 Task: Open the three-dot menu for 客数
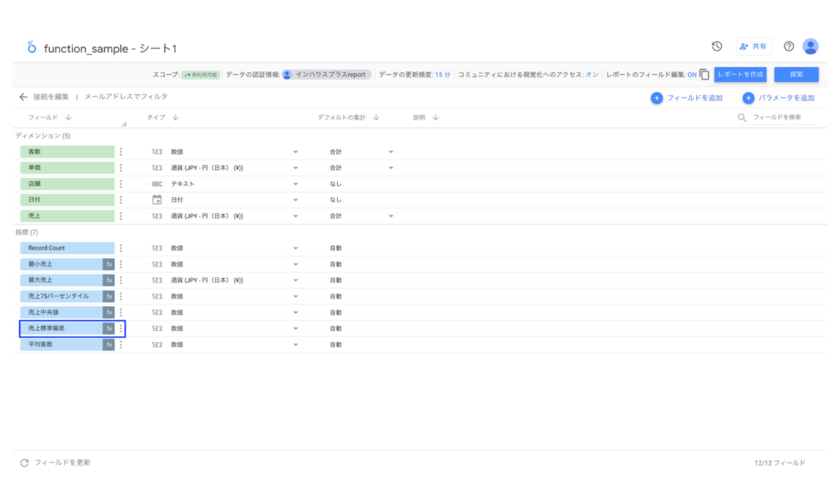tap(122, 151)
